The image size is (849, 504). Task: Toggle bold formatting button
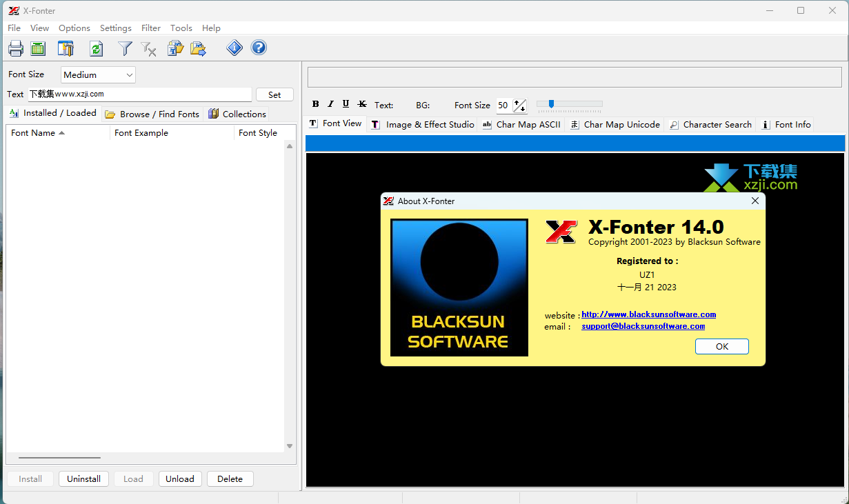315,104
